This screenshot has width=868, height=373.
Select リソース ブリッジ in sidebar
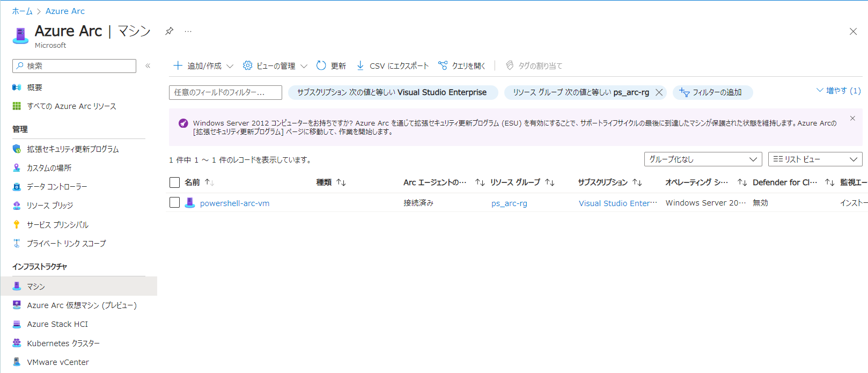click(50, 206)
